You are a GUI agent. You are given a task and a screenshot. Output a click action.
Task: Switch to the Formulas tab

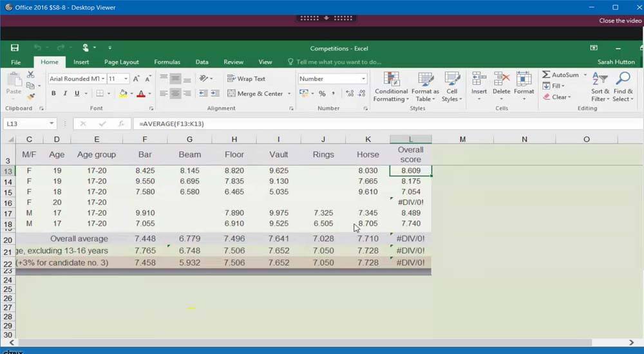[x=167, y=62]
